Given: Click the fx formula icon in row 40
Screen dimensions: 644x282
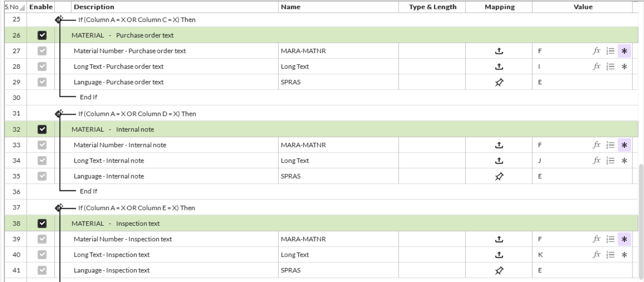Looking at the screenshot, I should [596, 254].
